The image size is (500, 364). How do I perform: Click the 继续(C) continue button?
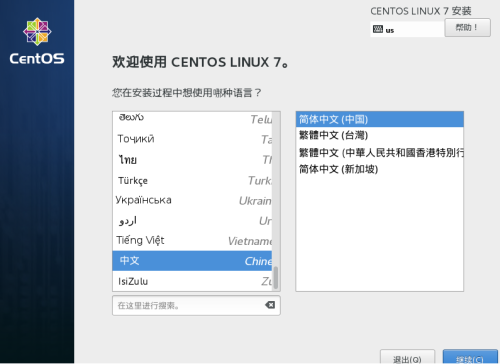470,357
